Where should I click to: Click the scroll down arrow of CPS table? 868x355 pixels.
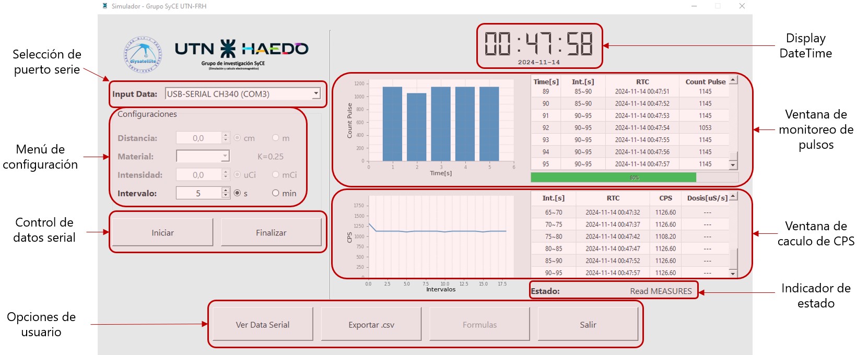[x=733, y=274]
